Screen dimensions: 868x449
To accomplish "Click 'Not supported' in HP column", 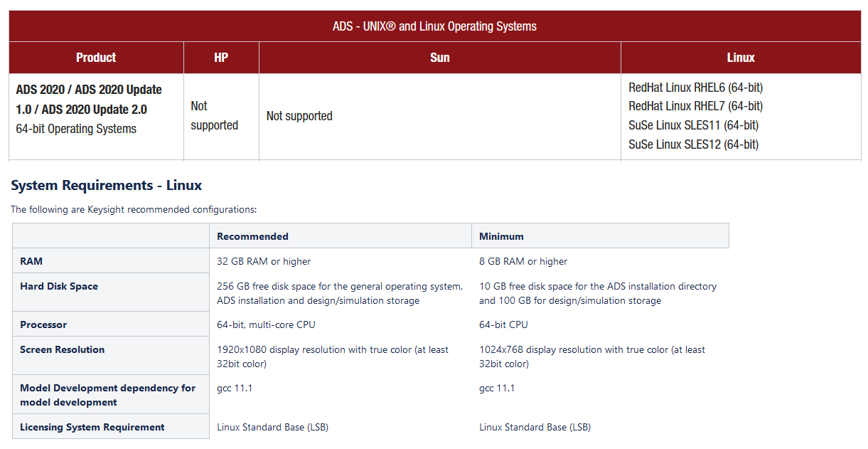I will tap(214, 115).
